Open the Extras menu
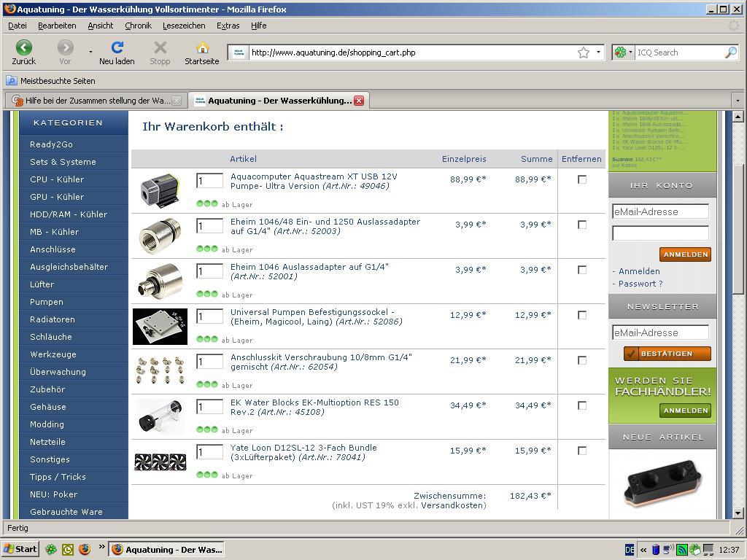This screenshot has width=747, height=560. 228,26
